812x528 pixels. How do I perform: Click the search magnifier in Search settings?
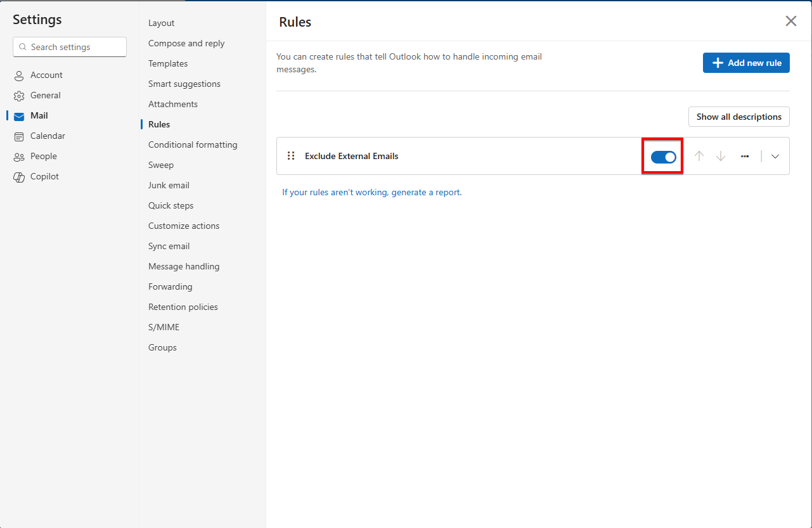click(23, 47)
